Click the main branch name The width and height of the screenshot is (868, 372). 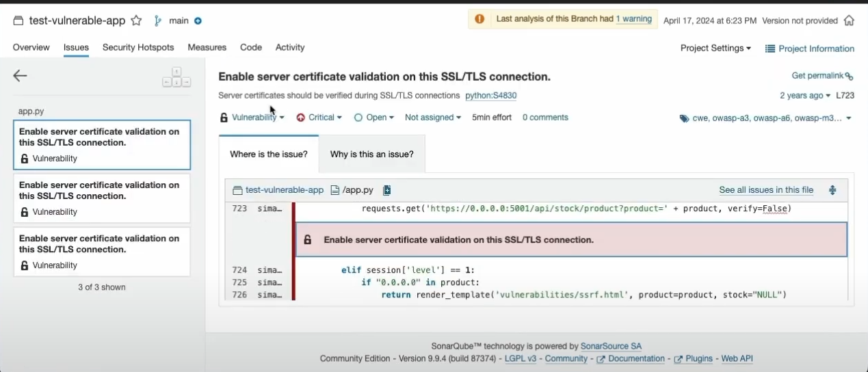point(179,21)
